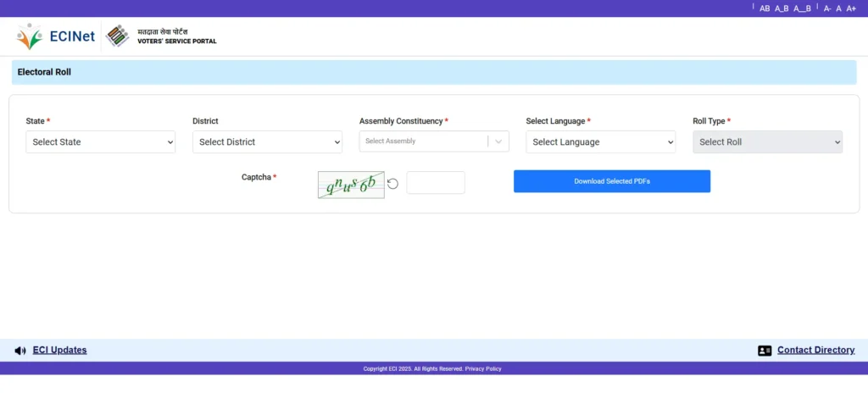Open the Select District dropdown
This screenshot has height=415, width=868.
pyautogui.click(x=267, y=142)
